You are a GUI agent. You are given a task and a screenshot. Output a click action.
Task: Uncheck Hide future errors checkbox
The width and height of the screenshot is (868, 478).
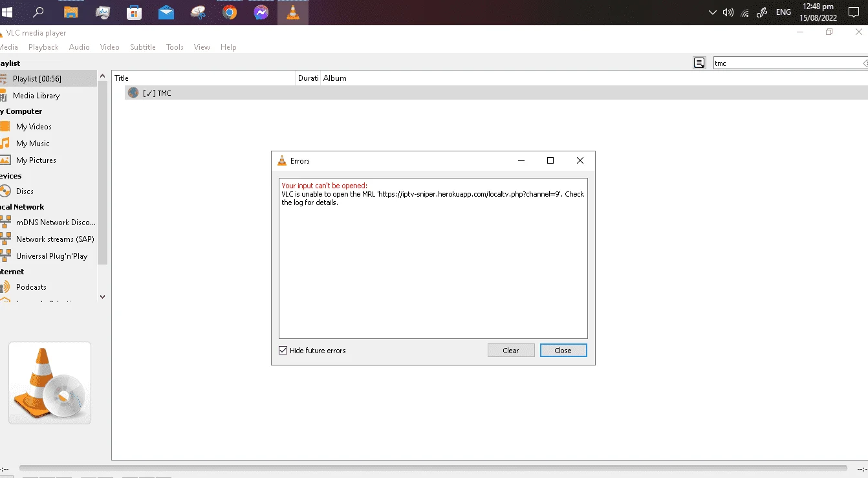283,351
